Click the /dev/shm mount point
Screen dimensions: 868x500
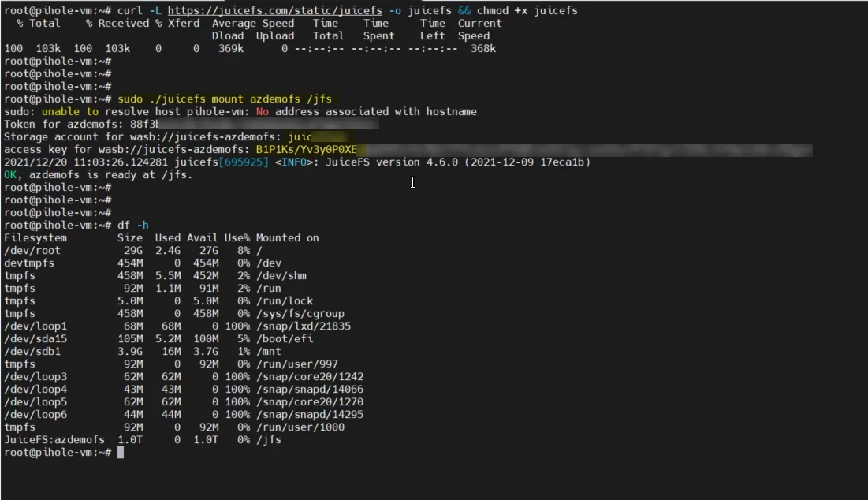click(281, 276)
